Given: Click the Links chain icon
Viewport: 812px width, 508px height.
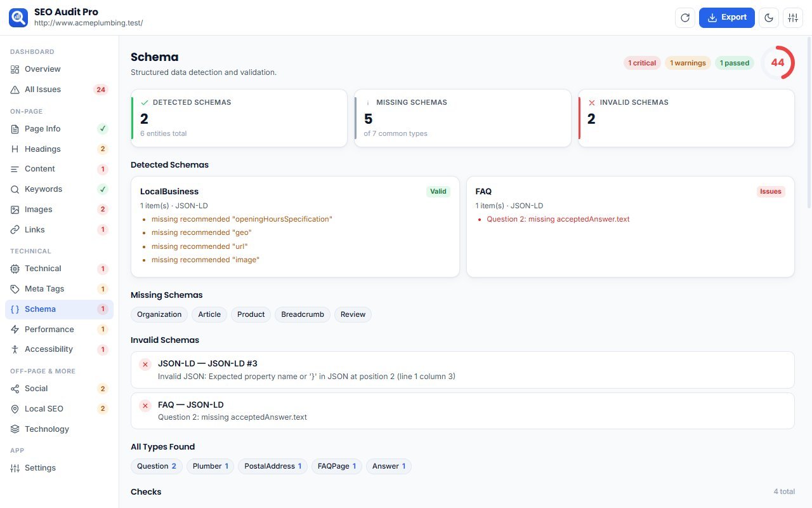Looking at the screenshot, I should pos(15,230).
